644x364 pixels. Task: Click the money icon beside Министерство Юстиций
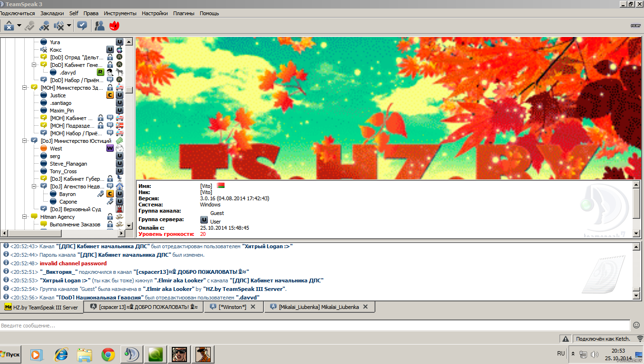(x=120, y=141)
